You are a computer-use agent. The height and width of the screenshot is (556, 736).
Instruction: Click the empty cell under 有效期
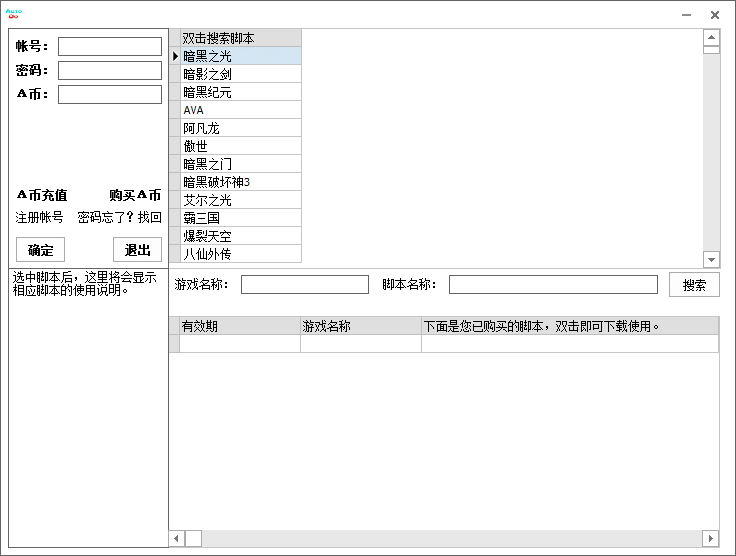point(240,343)
